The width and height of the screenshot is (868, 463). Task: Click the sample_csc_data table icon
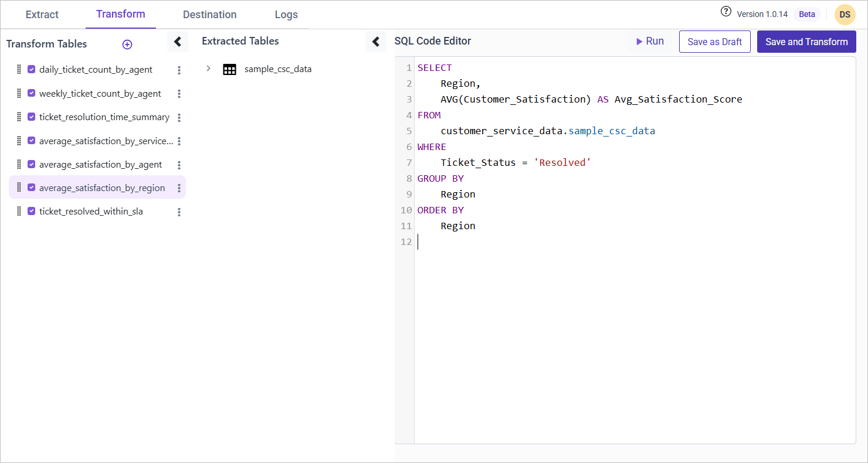pos(229,69)
